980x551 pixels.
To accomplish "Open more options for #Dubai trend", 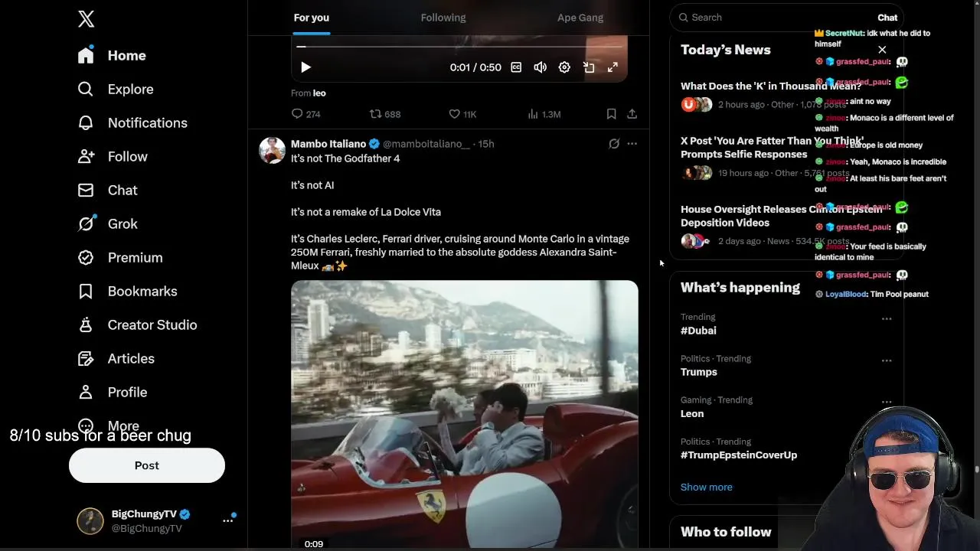I will point(887,318).
